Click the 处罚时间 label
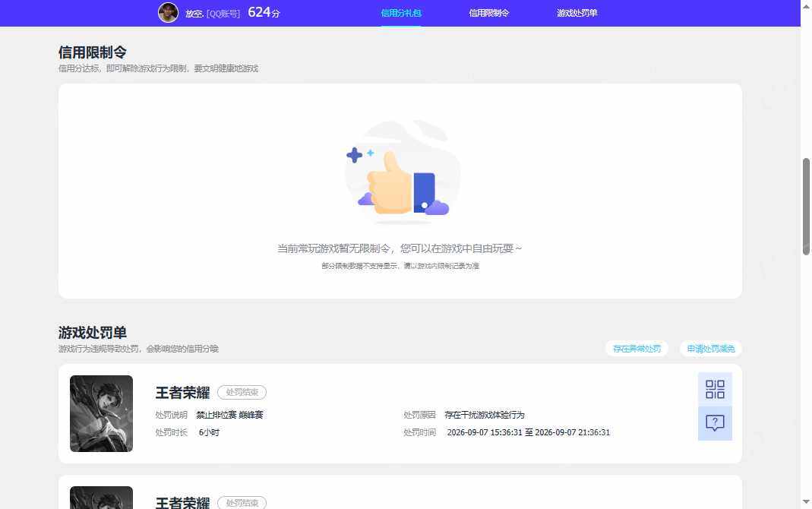812x509 pixels. click(419, 432)
